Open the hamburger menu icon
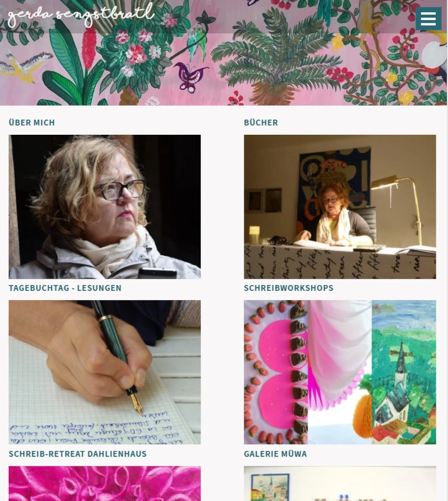 click(x=428, y=19)
